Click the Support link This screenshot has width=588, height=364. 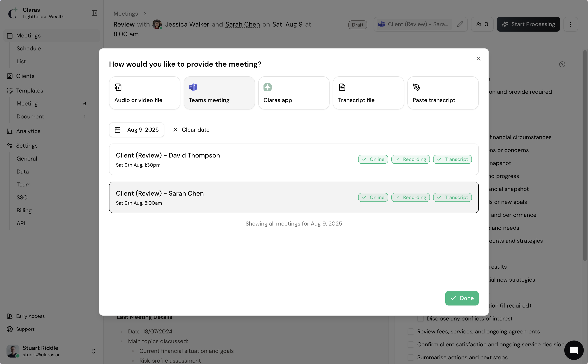pos(25,329)
